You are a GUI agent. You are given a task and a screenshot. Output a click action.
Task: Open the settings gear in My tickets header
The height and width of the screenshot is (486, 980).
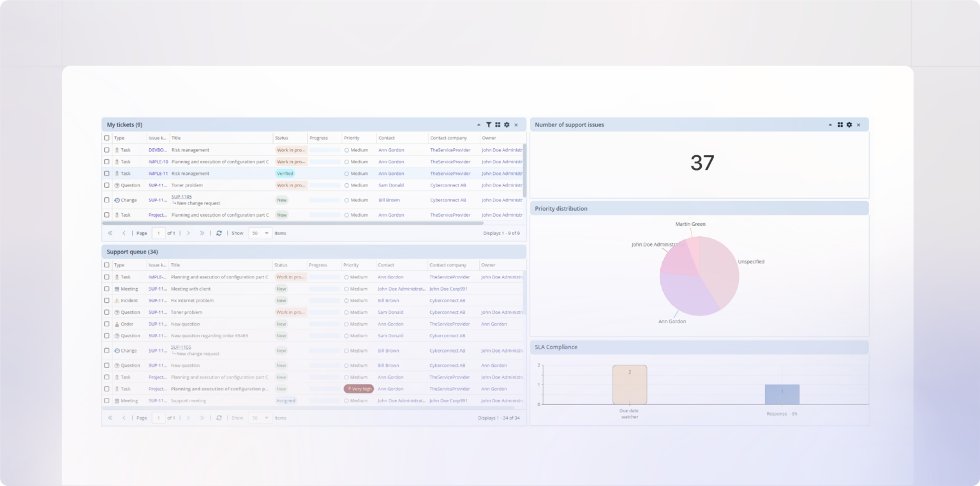507,125
